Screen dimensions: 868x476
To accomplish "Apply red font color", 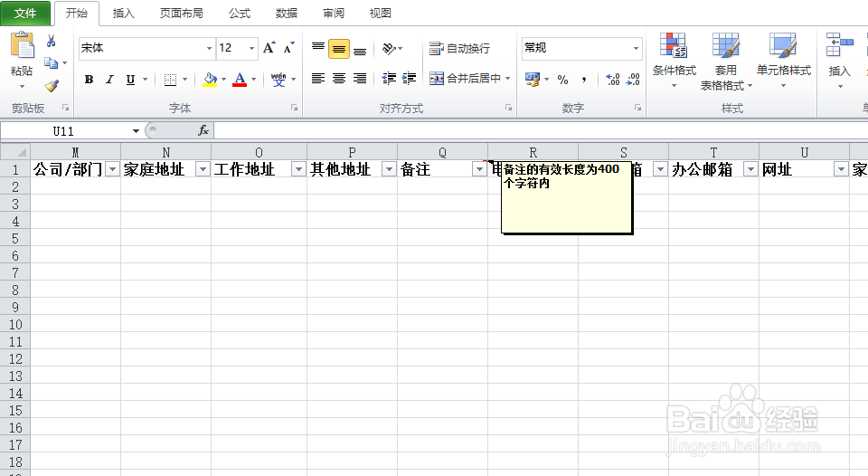I will [x=240, y=80].
